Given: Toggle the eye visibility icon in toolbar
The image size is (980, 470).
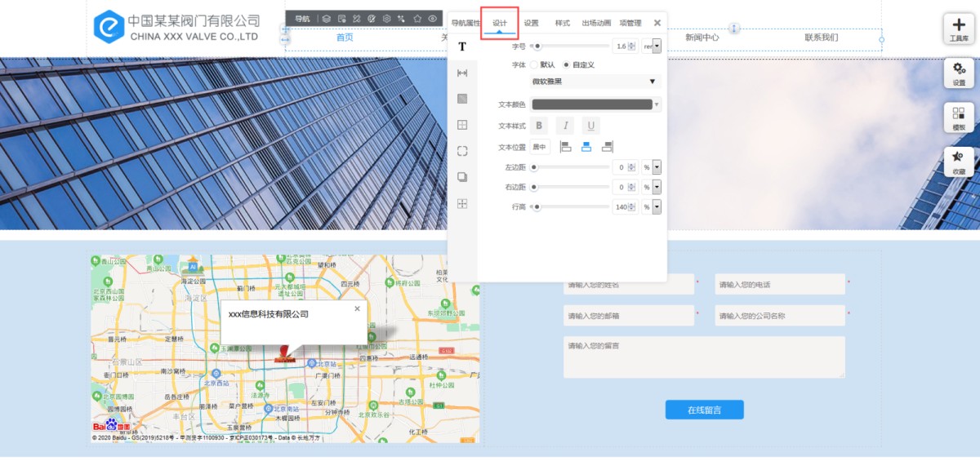Looking at the screenshot, I should [433, 19].
